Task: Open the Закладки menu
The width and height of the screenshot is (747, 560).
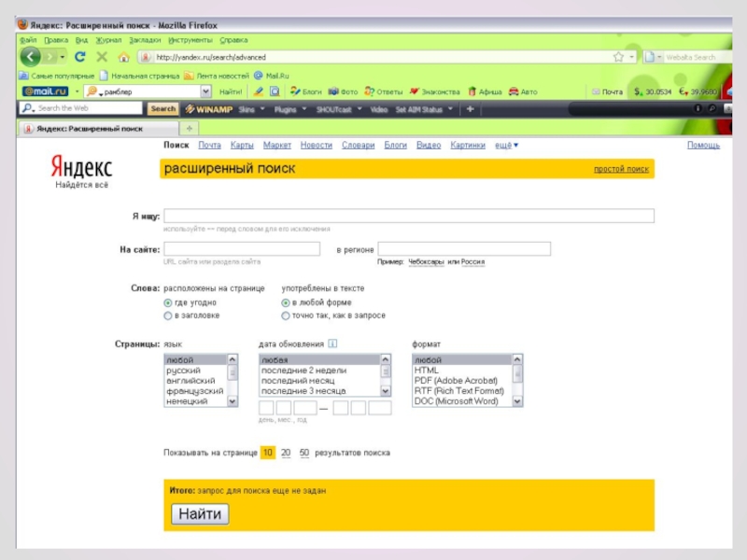Action: pyautogui.click(x=145, y=40)
